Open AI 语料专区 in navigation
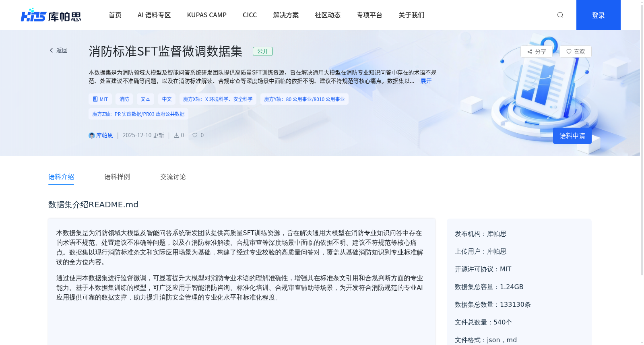This screenshot has width=644, height=345. click(154, 15)
